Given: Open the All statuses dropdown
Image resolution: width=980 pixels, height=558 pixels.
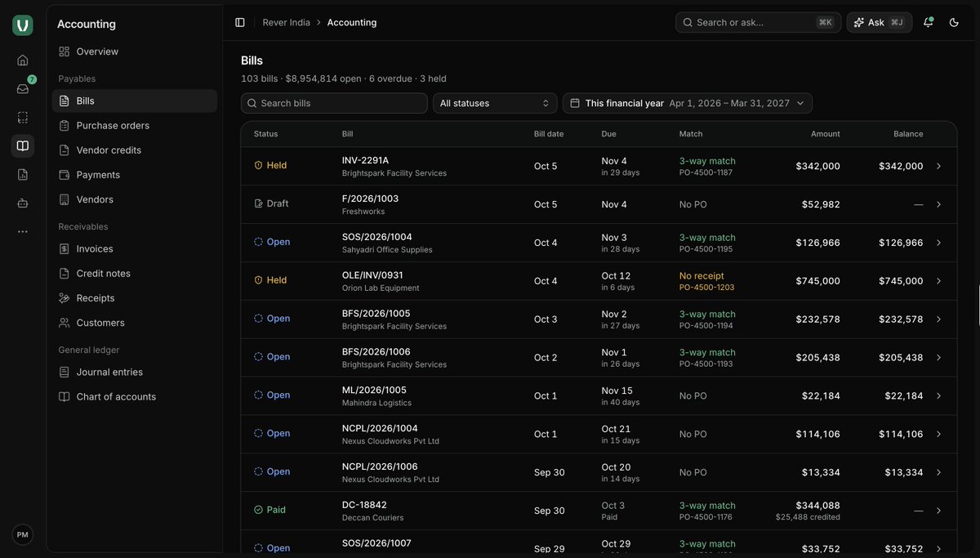Looking at the screenshot, I should point(495,103).
